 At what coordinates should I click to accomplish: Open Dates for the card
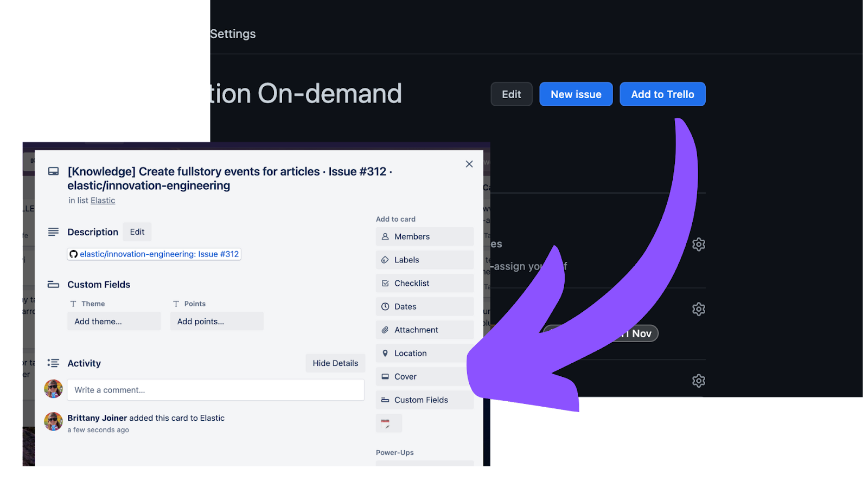click(x=425, y=306)
